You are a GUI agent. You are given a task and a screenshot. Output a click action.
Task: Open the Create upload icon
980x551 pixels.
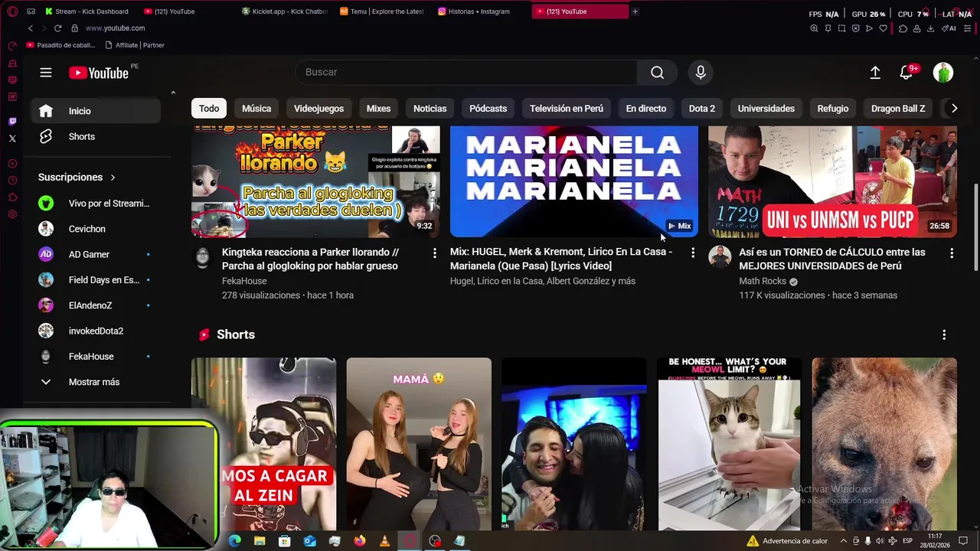(x=875, y=73)
